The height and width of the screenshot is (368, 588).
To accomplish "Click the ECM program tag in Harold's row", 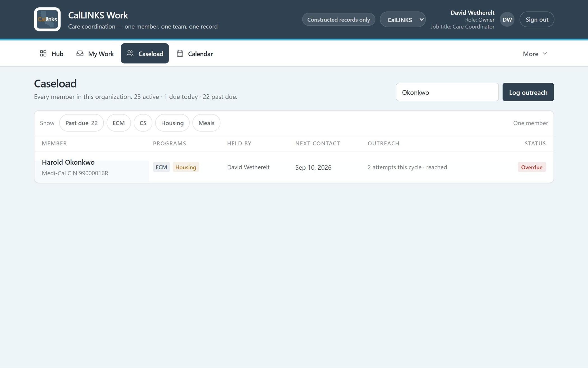I will click(x=161, y=167).
